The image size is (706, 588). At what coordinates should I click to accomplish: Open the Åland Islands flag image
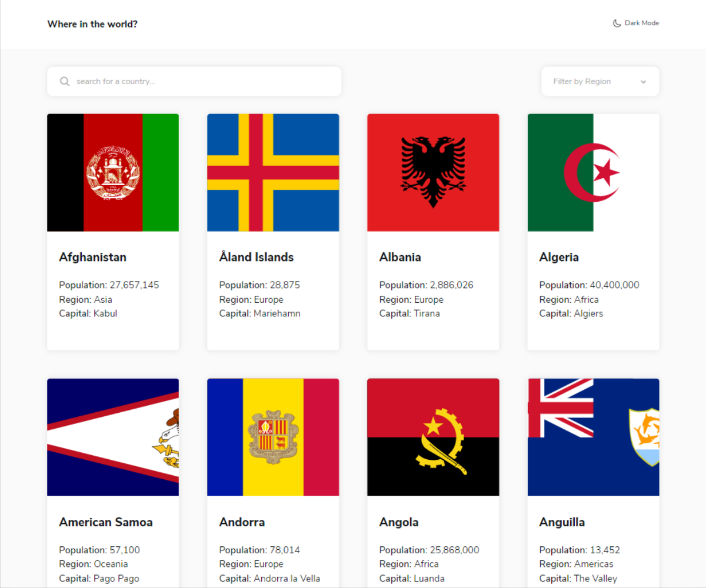click(x=273, y=172)
